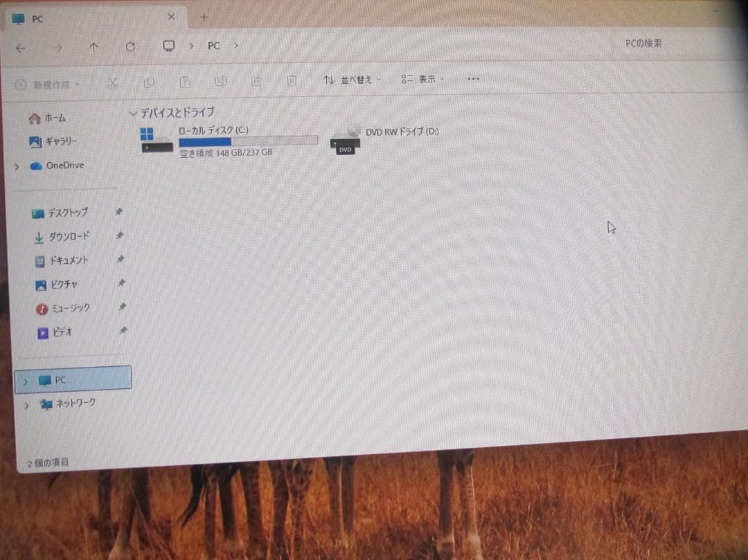Click the Paste clipboard icon

point(185,82)
